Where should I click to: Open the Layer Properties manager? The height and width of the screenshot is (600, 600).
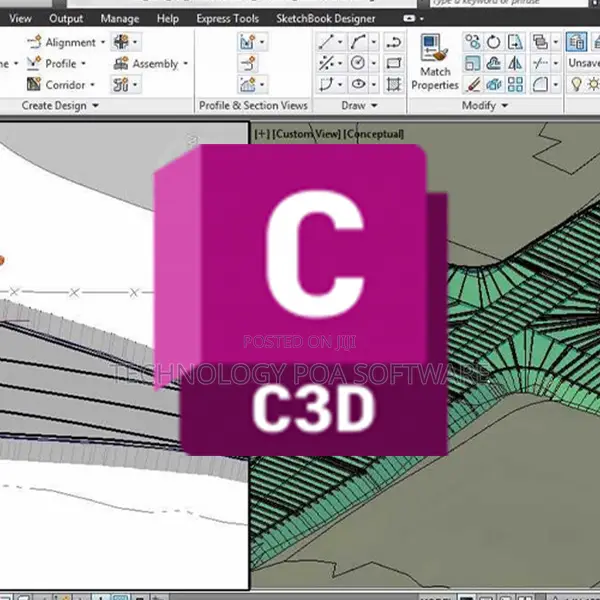[576, 42]
